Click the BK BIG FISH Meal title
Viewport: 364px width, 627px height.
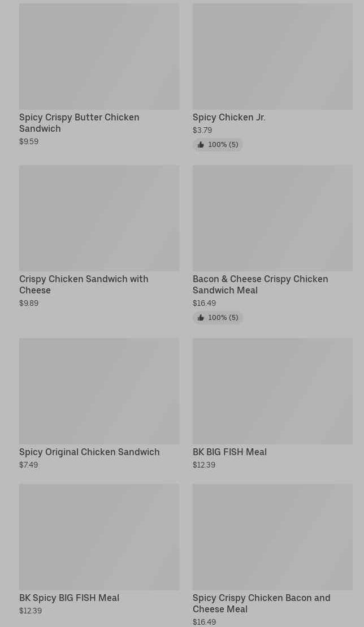click(x=229, y=452)
